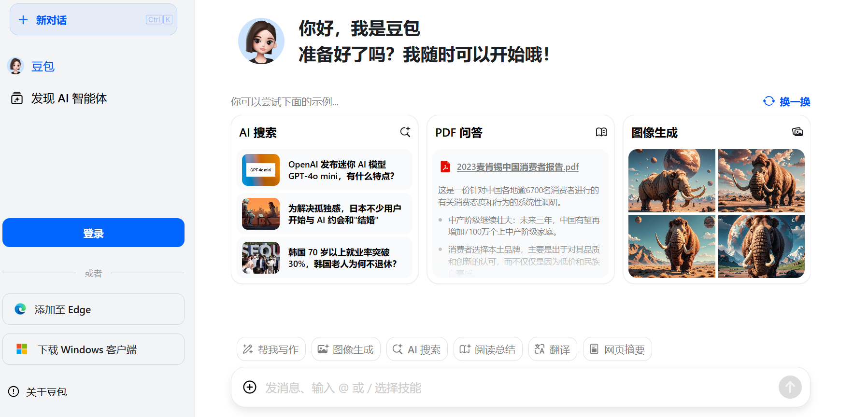Click the info icon beside 关于豆包
868x417 pixels.
click(14, 391)
